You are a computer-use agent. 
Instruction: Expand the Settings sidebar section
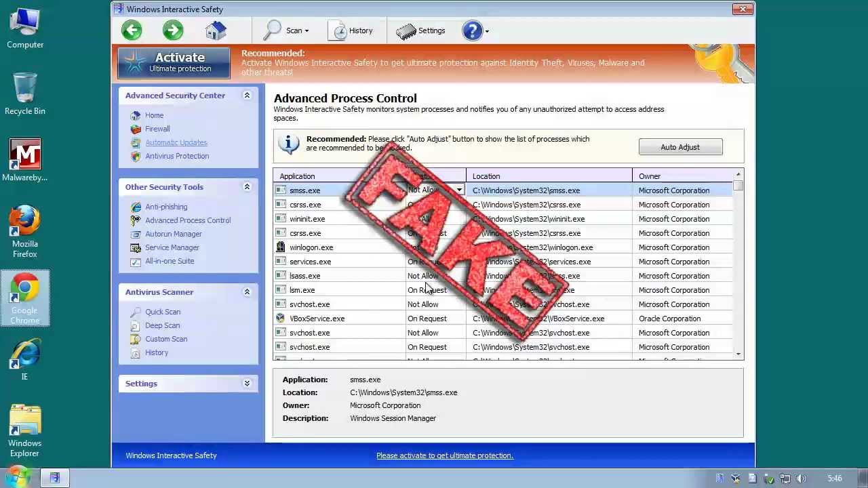click(x=247, y=384)
